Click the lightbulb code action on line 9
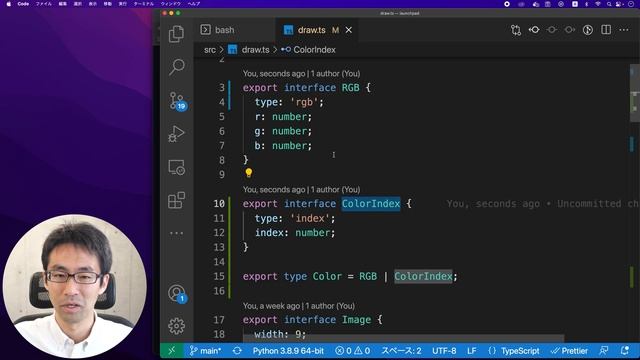 [249, 173]
